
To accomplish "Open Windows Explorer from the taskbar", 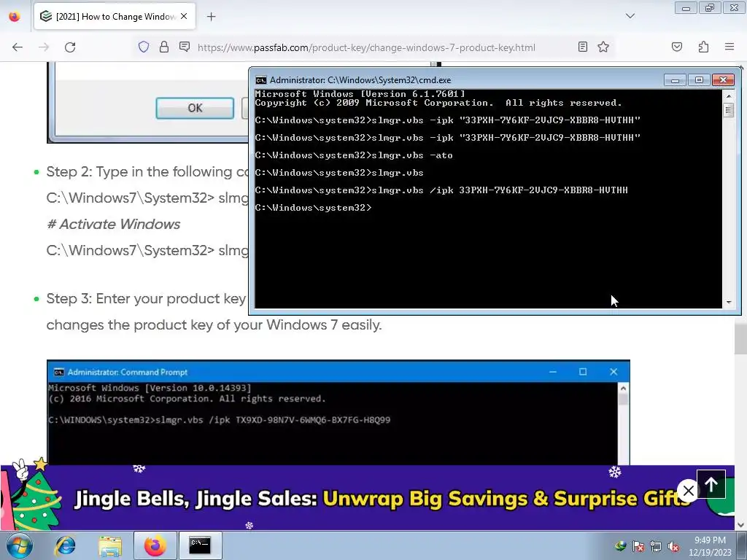I will [x=110, y=545].
